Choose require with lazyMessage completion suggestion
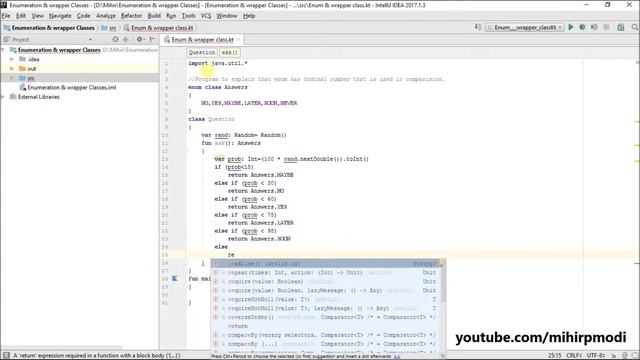Screen dimensions: 640x360 (x=326, y=290)
